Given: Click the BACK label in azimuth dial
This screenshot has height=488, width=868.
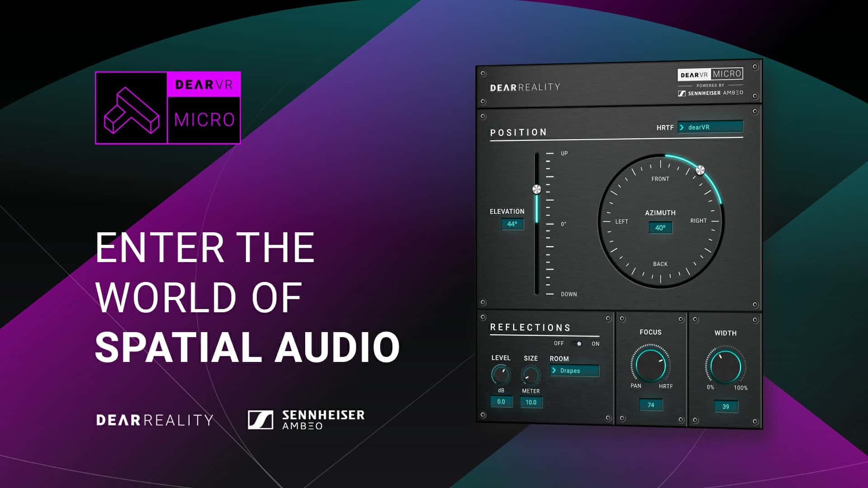Looking at the screenshot, I should pyautogui.click(x=660, y=264).
